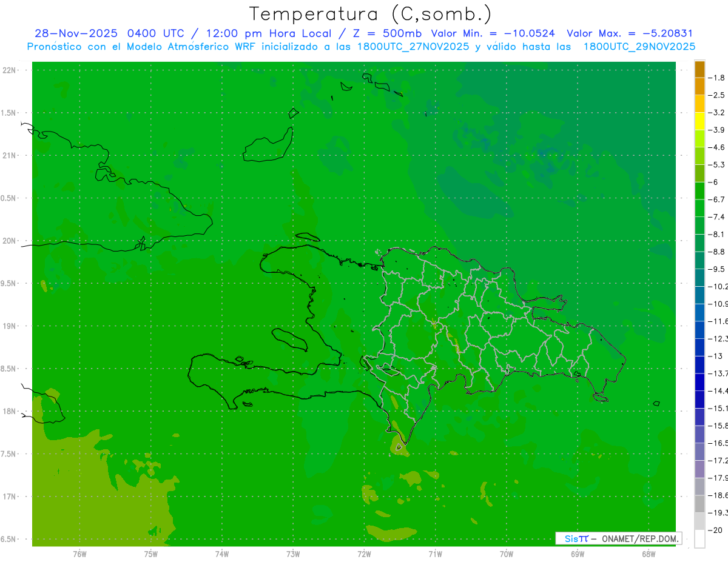Click the 75W longitude axis label

click(150, 554)
